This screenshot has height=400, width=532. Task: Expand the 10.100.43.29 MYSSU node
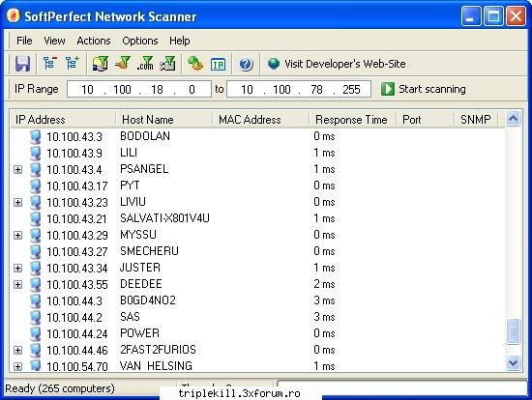pyautogui.click(x=18, y=235)
